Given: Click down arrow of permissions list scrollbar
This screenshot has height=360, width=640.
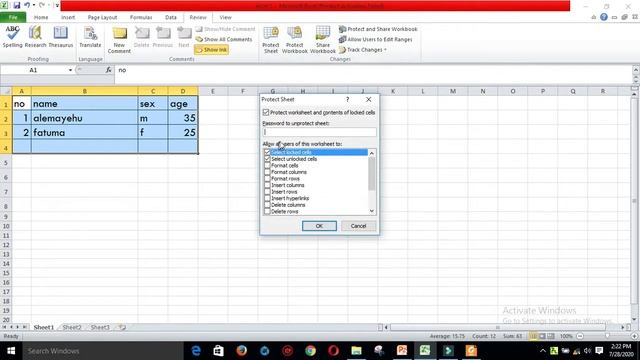Looking at the screenshot, I should (x=371, y=211).
